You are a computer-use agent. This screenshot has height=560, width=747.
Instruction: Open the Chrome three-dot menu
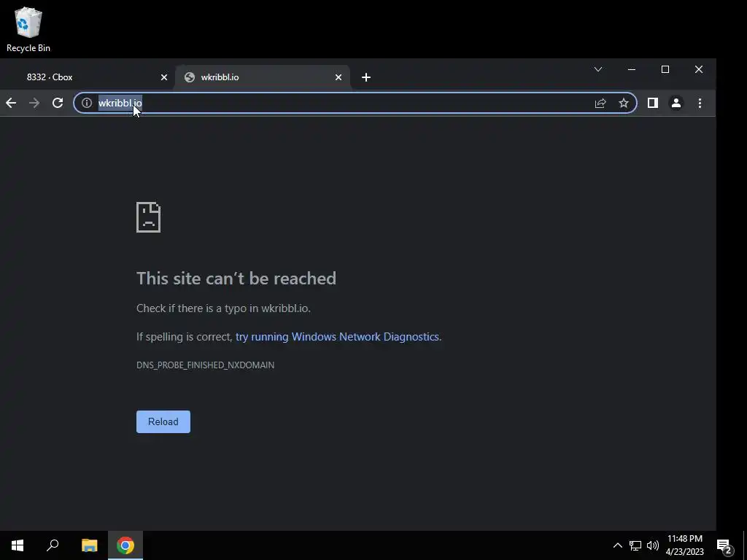700,103
